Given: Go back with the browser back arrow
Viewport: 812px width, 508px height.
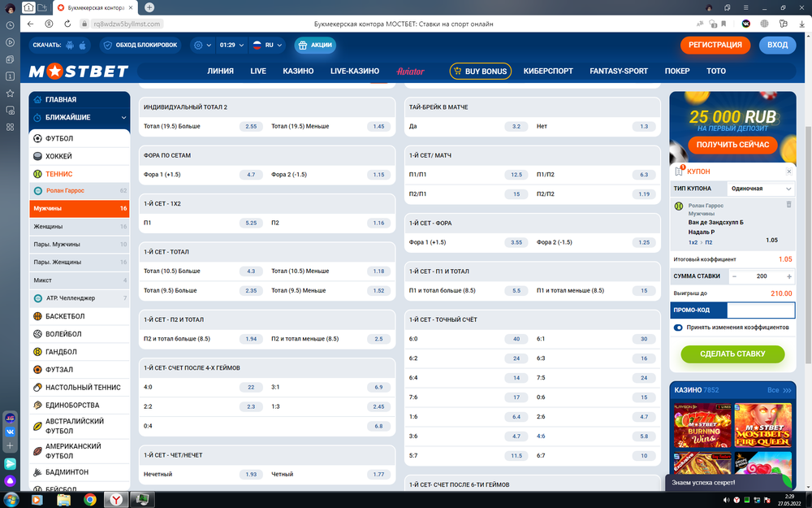Looking at the screenshot, I should [31, 24].
